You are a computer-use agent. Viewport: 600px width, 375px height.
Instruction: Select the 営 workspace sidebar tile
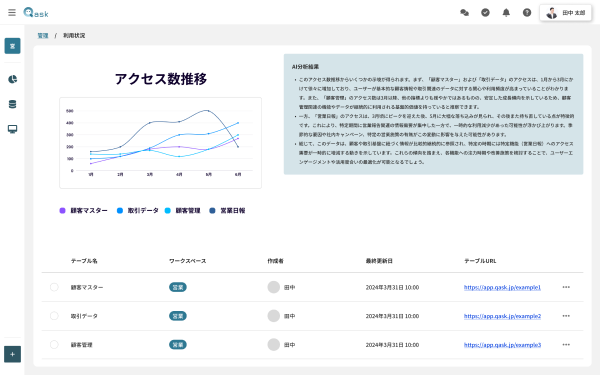pyautogui.click(x=12, y=46)
